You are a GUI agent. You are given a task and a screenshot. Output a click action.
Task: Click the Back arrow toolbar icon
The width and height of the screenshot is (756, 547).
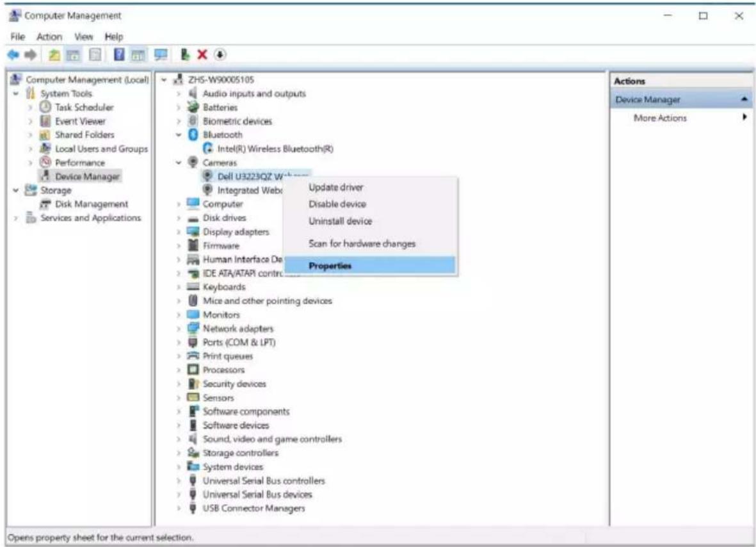click(x=13, y=55)
